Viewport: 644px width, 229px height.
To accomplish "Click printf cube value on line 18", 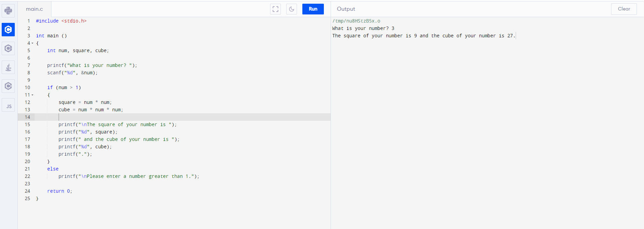I will [85, 147].
